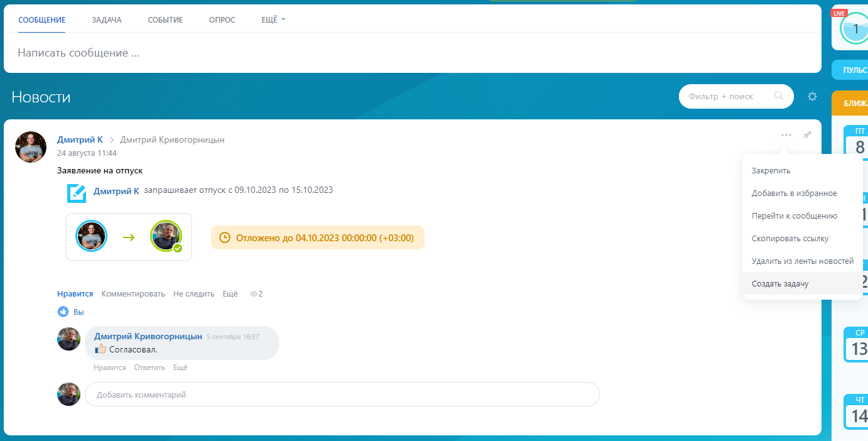Screen dimensions: 868x441
Task: Click Ответить under the comment
Action: (149, 367)
